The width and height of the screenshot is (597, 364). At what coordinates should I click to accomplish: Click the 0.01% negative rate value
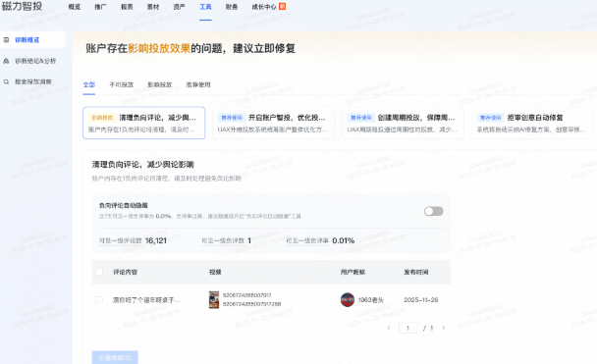tap(344, 240)
